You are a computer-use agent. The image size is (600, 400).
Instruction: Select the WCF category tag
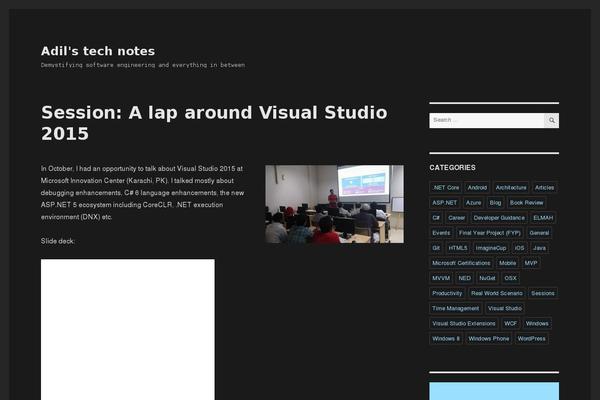click(x=510, y=323)
